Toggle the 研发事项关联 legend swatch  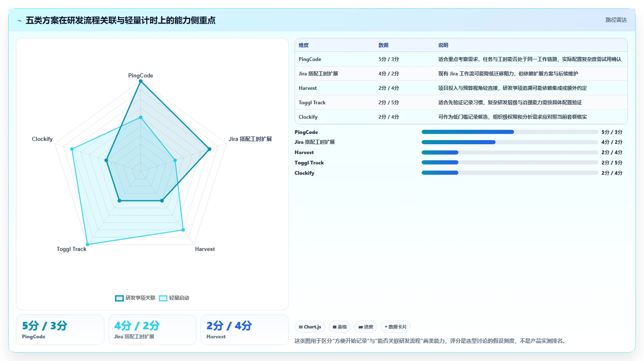(x=119, y=298)
